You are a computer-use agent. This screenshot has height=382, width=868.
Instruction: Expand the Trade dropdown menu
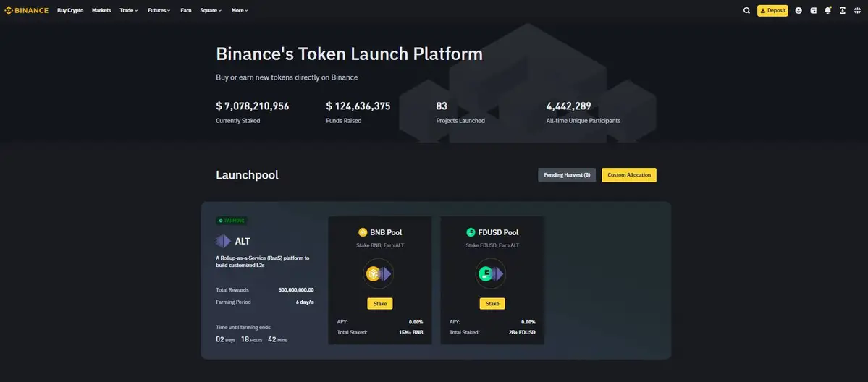(129, 10)
